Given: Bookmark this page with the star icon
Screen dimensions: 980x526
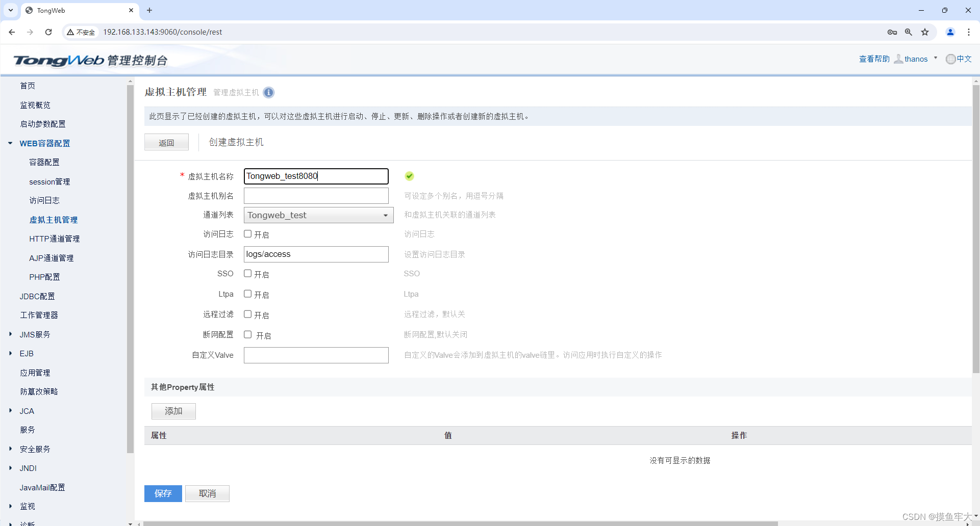Looking at the screenshot, I should pyautogui.click(x=925, y=32).
